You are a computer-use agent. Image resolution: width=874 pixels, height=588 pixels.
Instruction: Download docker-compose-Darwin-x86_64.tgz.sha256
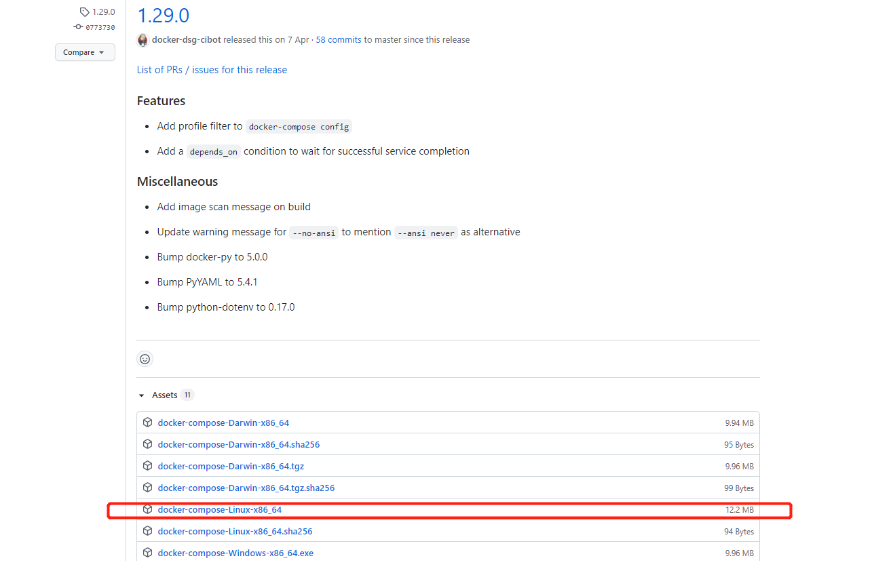[x=246, y=488]
